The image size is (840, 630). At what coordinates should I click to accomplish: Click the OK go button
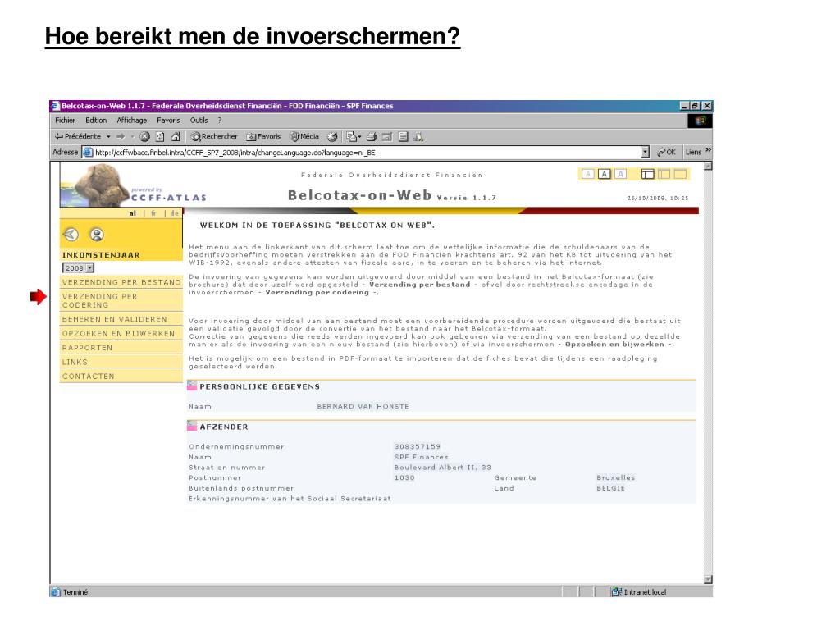click(x=666, y=152)
